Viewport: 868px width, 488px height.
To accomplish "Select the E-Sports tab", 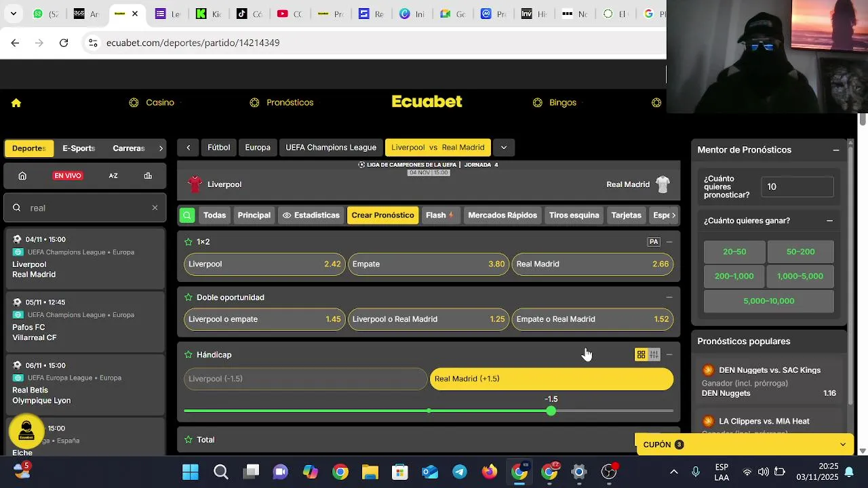I will coord(79,148).
